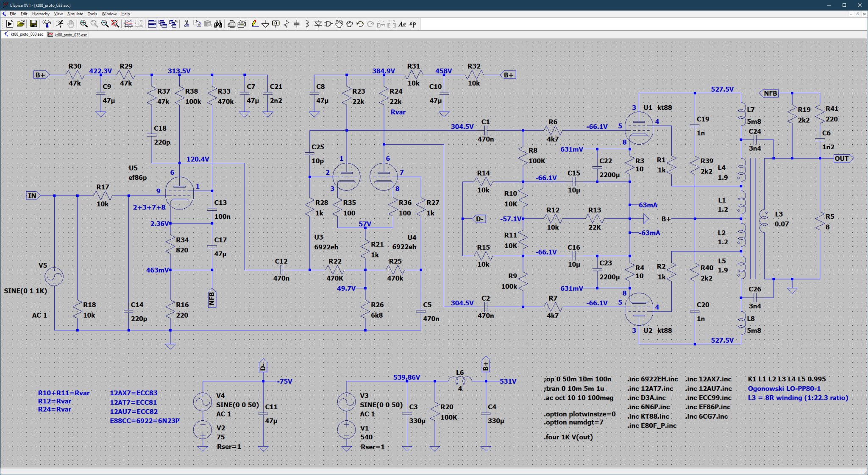Click the 'Ogonowski LO-PP80-1' comment text

784,388
